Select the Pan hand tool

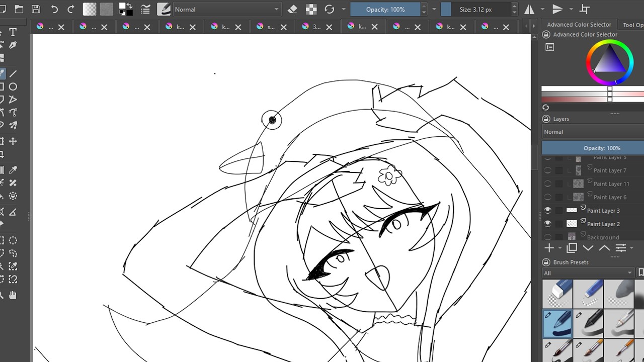13,296
